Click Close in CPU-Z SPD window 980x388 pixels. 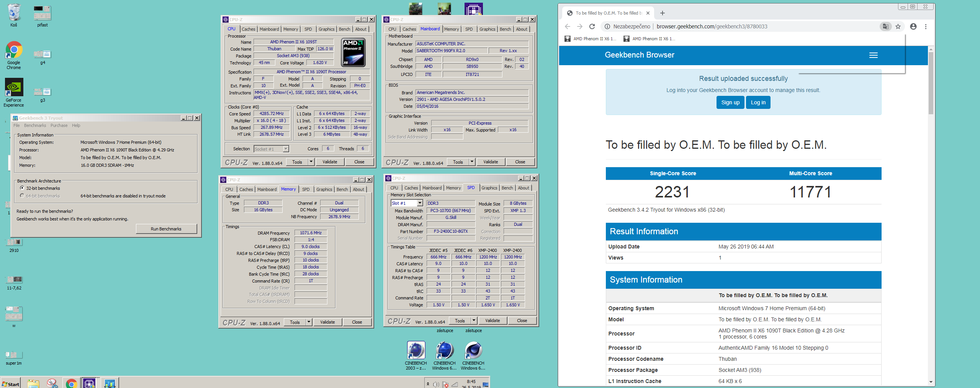522,321
